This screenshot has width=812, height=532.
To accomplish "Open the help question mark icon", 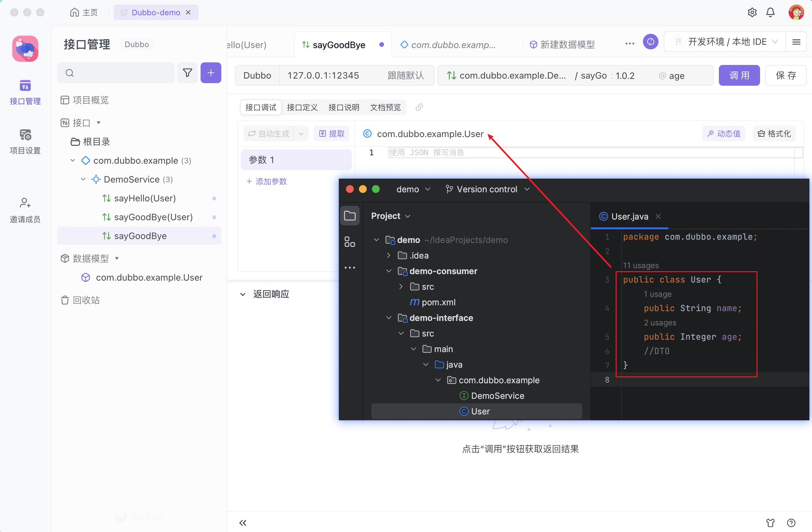I will pyautogui.click(x=791, y=523).
